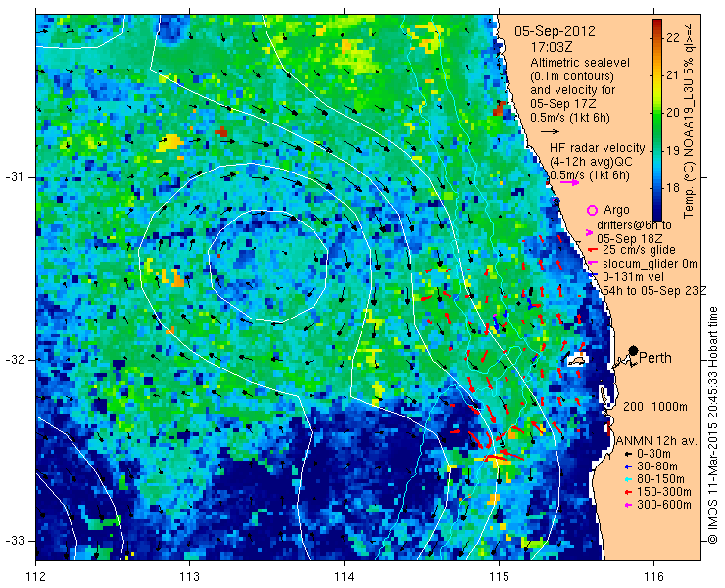Click the black altimetric velocity scale arrow
The image size is (725, 588).
551,132
